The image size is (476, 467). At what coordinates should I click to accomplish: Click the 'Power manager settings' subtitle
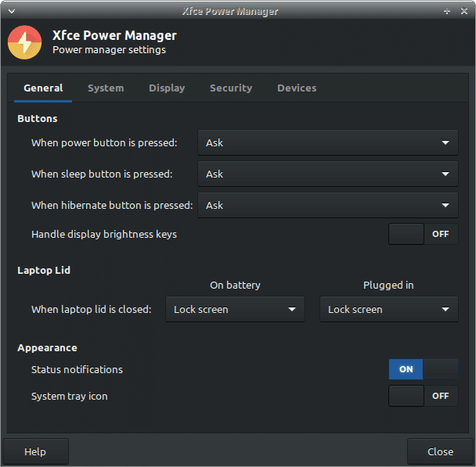click(110, 50)
